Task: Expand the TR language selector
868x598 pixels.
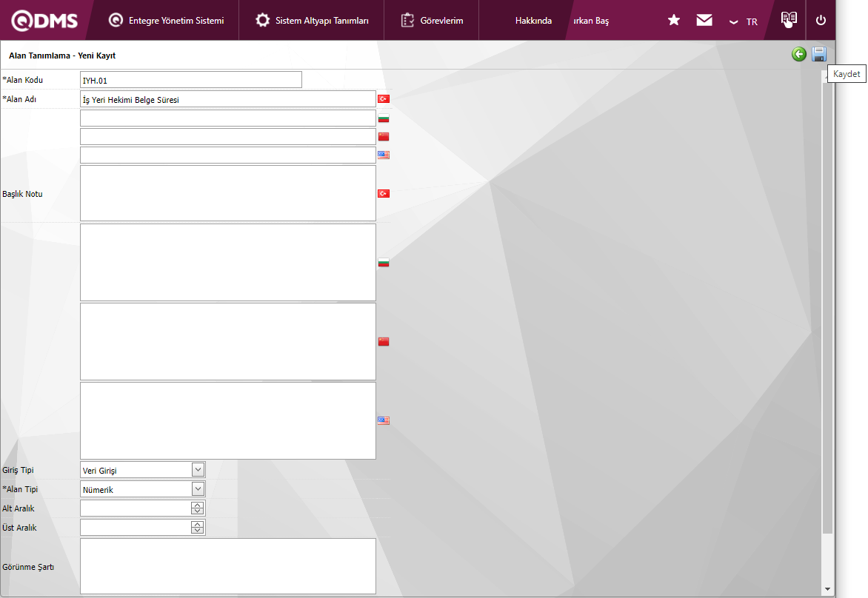Action: pos(744,21)
